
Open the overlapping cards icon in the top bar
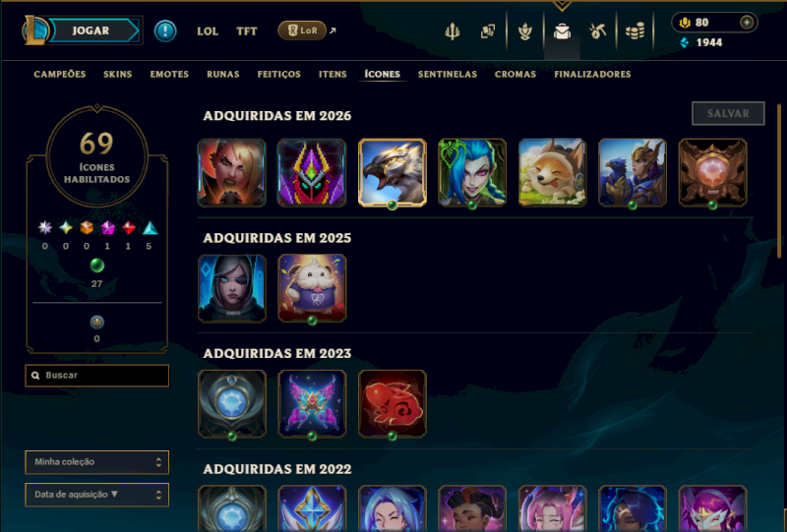click(x=487, y=31)
